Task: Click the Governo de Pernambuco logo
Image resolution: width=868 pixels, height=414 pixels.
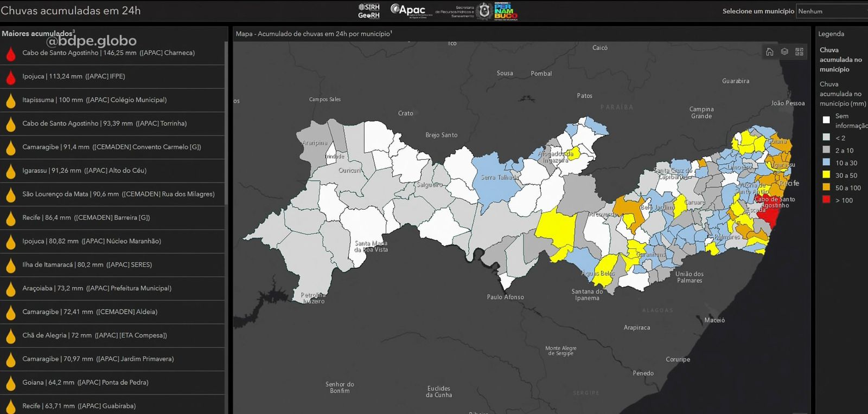Action: 506,11
